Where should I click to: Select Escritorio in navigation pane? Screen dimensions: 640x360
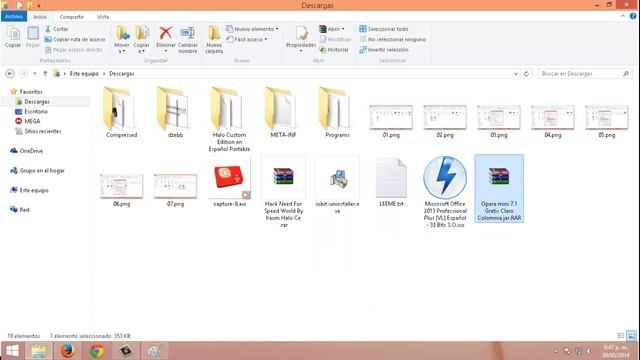point(36,111)
